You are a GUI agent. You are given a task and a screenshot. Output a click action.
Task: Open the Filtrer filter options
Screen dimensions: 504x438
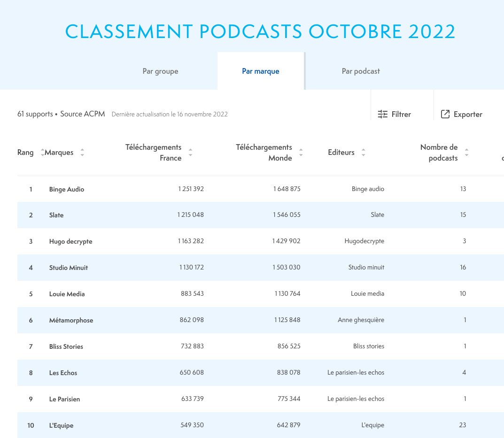[394, 115]
